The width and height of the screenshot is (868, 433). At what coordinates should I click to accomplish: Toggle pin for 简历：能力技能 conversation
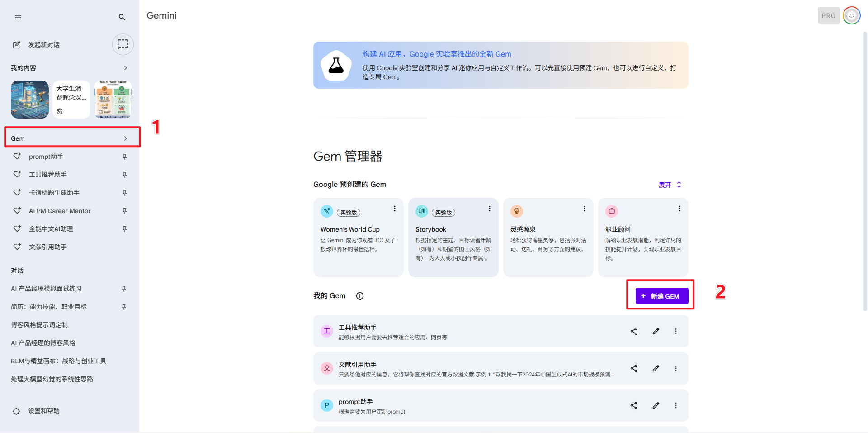[124, 307]
